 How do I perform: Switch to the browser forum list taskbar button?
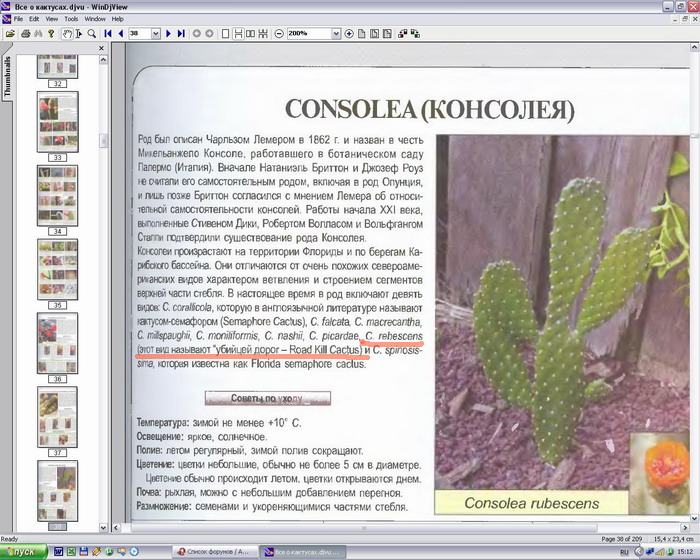pos(214,551)
